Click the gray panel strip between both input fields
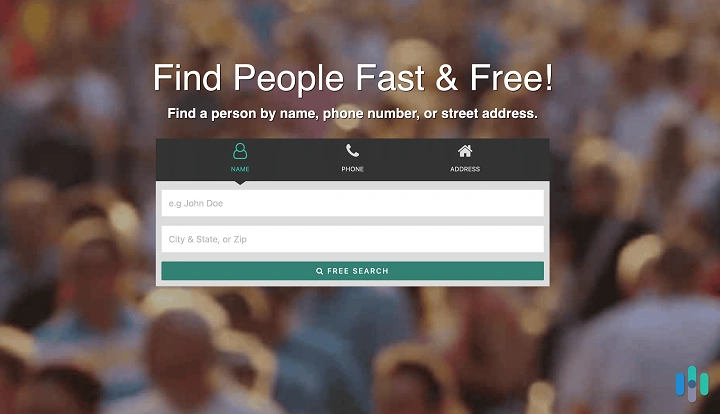720x414 pixels. (x=353, y=221)
